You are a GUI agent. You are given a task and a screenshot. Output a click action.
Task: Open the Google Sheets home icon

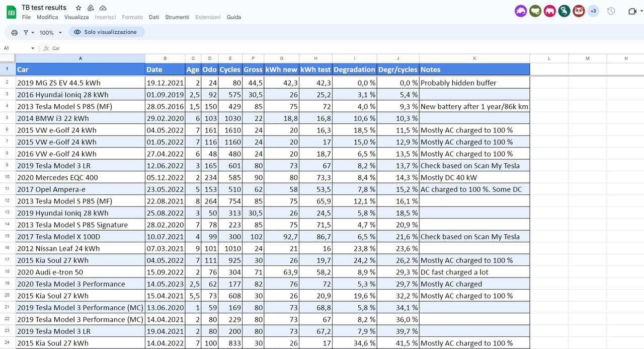(11, 12)
